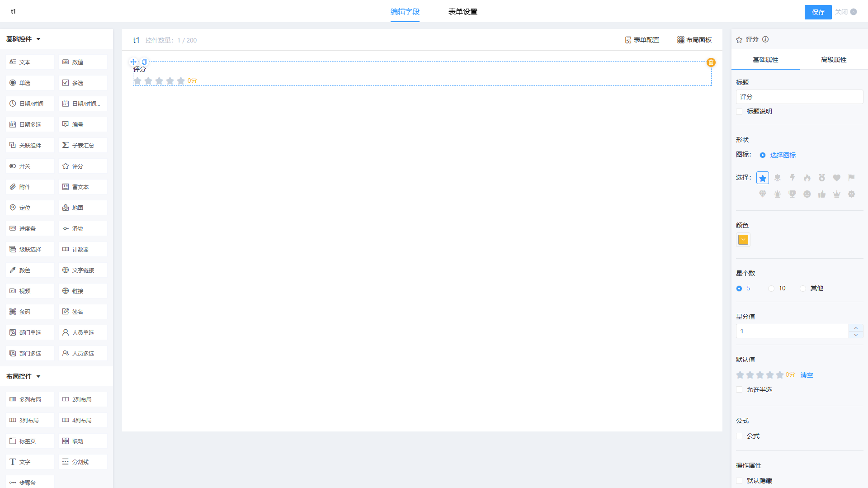
Task: Click the 标题 input field
Action: coord(799,97)
